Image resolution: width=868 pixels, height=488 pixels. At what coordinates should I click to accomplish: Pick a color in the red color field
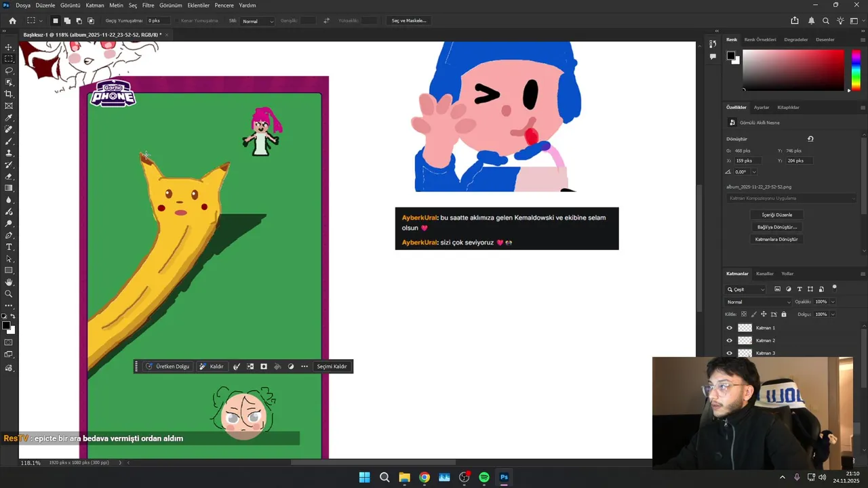click(x=793, y=69)
